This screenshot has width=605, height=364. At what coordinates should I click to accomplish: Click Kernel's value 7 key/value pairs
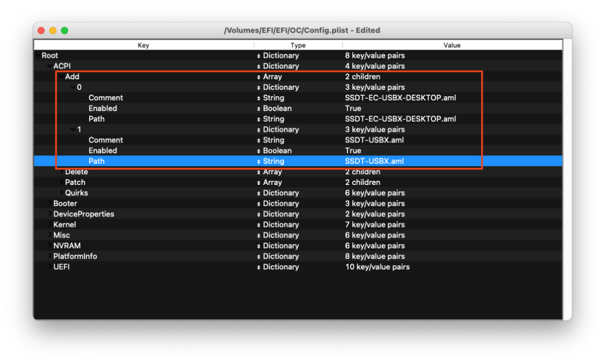[x=375, y=225]
